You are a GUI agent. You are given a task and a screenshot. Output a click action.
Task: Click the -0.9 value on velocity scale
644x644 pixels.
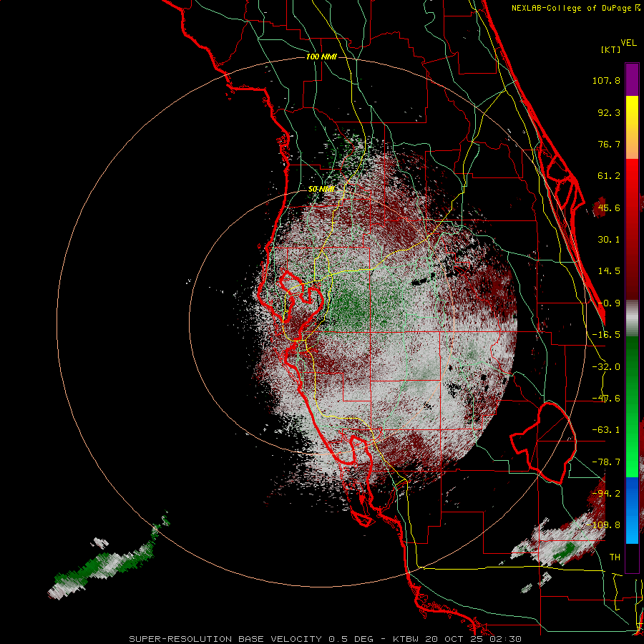(609, 303)
